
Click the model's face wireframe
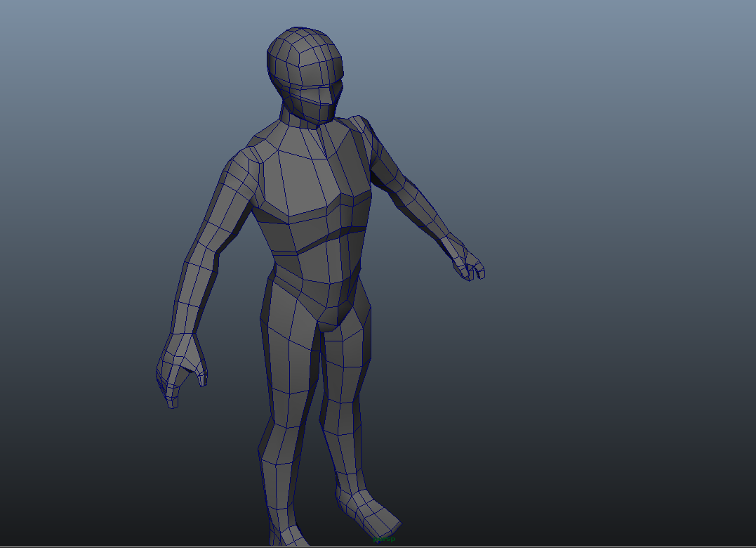click(x=316, y=91)
